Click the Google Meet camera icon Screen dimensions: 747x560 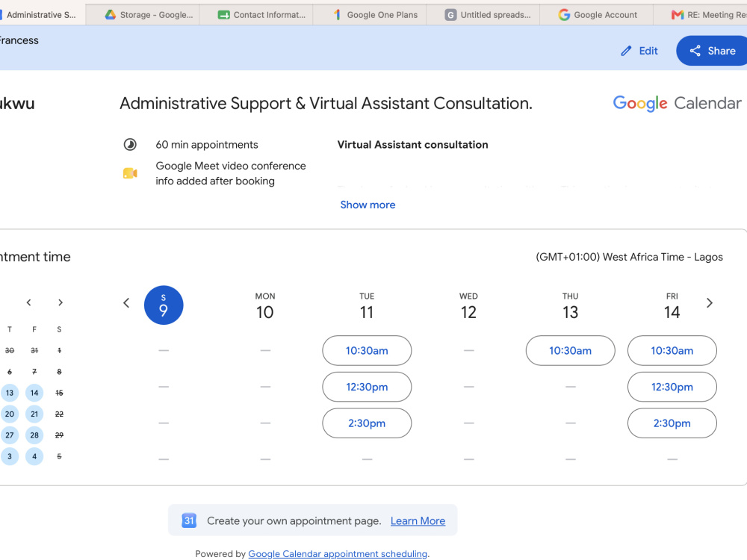130,173
